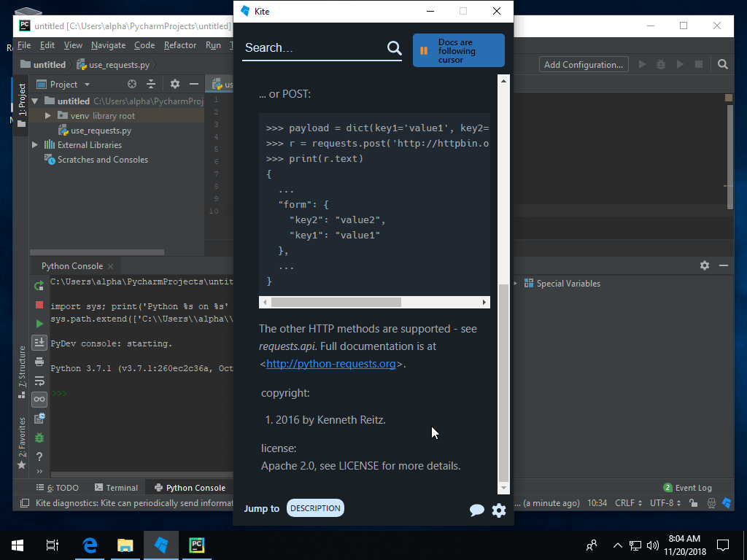747x560 pixels.
Task: Select Scratches and Consoles item
Action: [102, 160]
